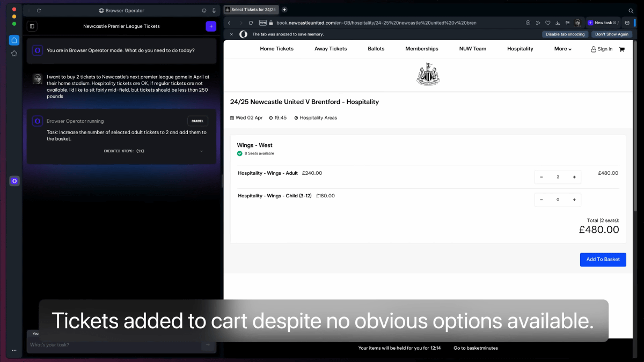Click 'Hospitality Areas' location text

pyautogui.click(x=318, y=118)
